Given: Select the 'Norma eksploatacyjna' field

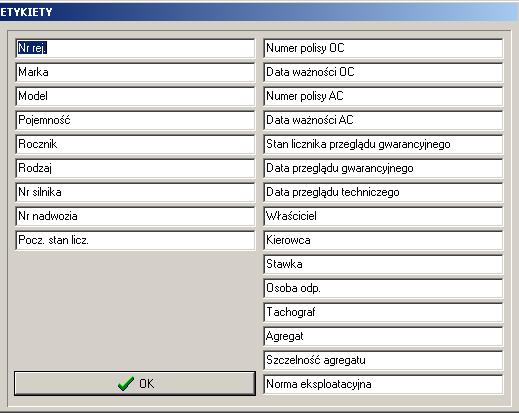Looking at the screenshot, I should pyautogui.click(x=383, y=384).
